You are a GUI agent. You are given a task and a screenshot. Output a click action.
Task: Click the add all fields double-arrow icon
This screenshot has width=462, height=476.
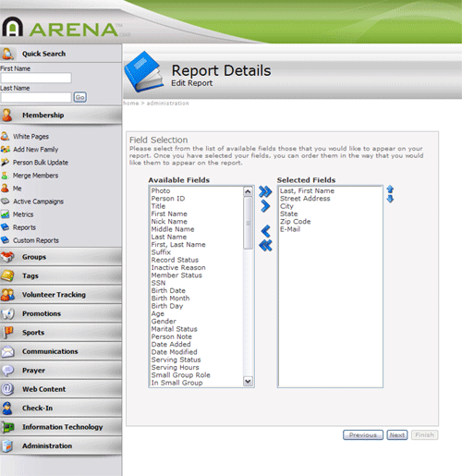coord(265,191)
